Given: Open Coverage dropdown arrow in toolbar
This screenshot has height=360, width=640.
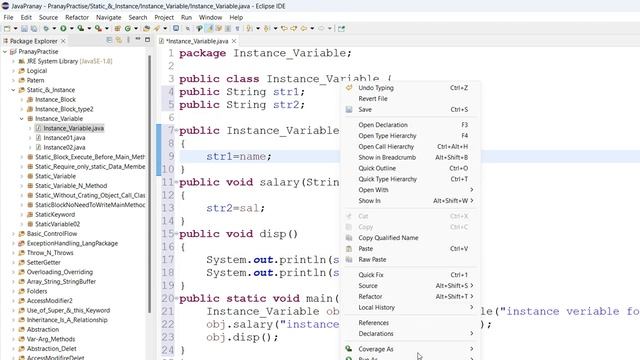Looking at the screenshot, I should [89, 29].
